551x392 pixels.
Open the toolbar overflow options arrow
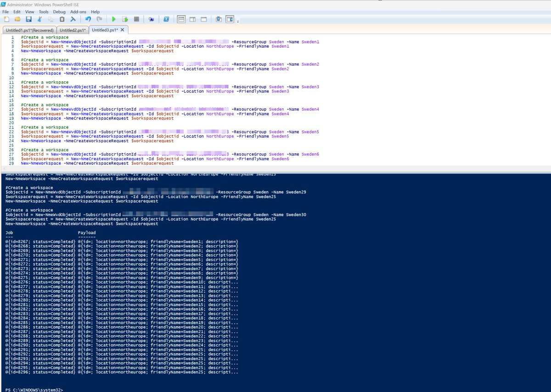238,21
